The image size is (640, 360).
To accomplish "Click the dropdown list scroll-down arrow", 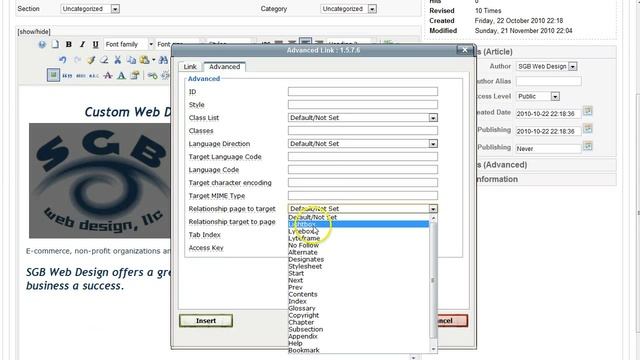I will coord(433,349).
